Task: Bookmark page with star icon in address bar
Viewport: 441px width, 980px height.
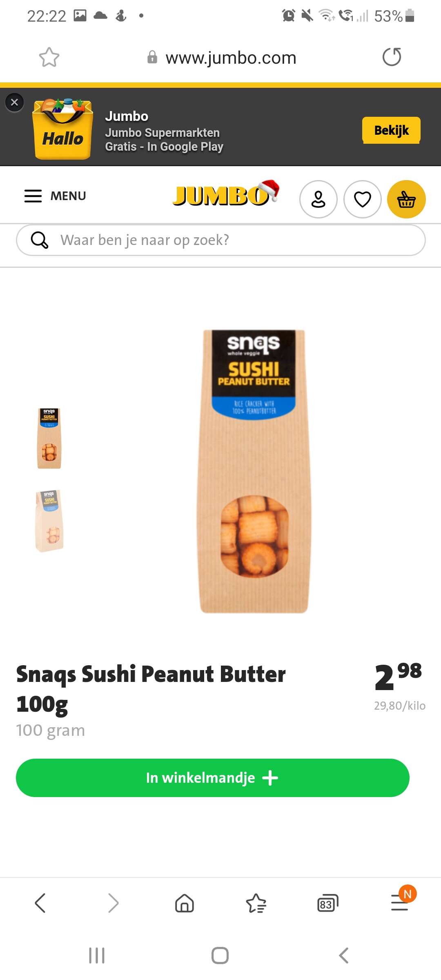Action: pos(49,57)
